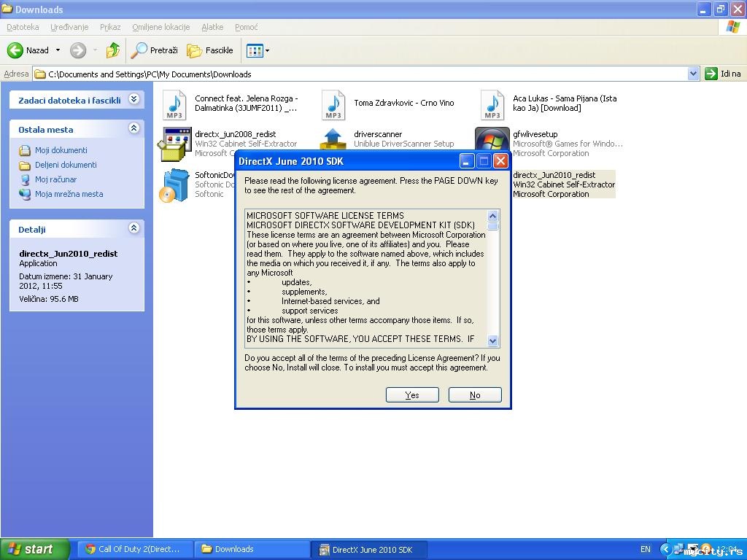This screenshot has height=560, width=747.
Task: Open the Datoteka menu
Action: coord(23,27)
